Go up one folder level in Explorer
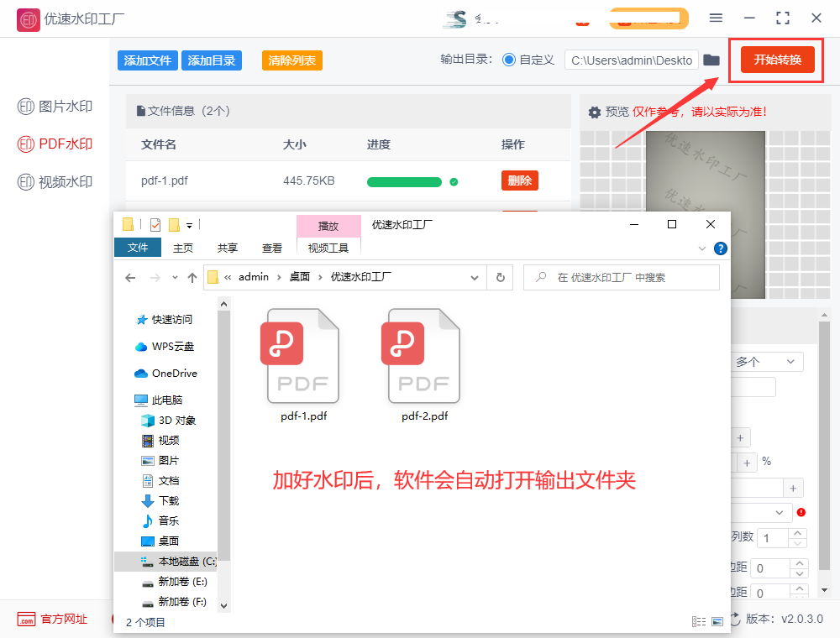 pos(192,277)
